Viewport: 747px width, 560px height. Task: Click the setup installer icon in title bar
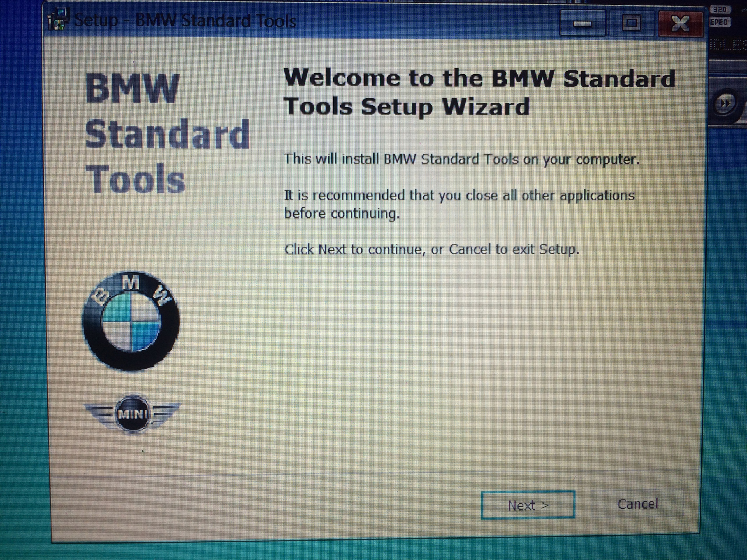58,19
